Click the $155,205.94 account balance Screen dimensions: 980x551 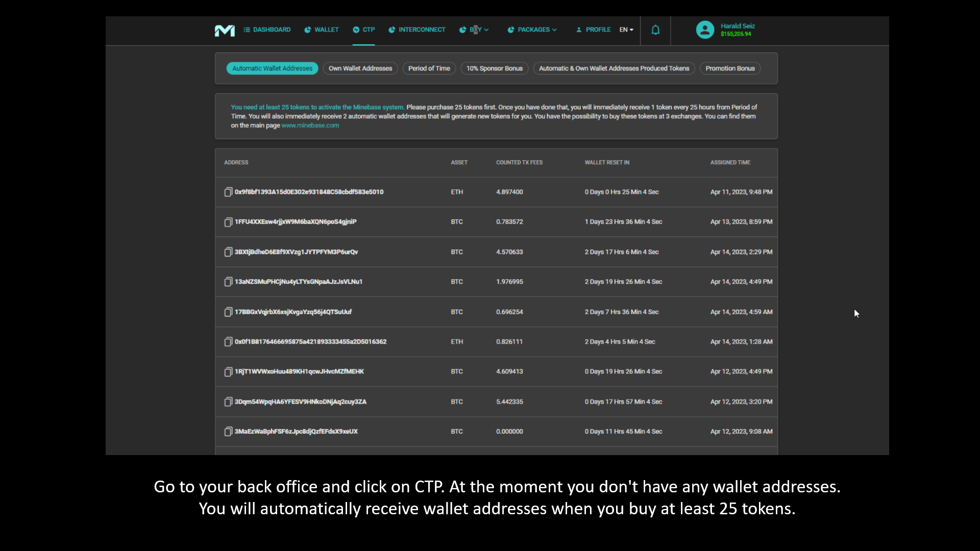tap(736, 34)
